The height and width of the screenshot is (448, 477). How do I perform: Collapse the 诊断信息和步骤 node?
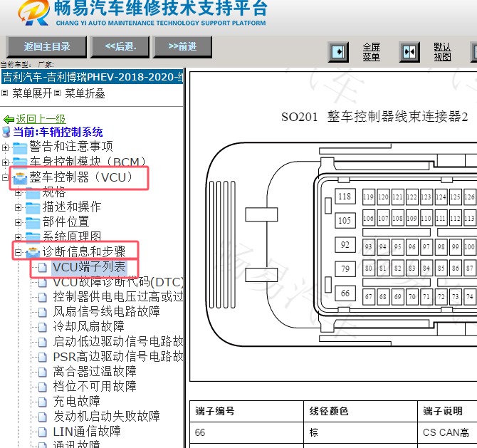[18, 252]
